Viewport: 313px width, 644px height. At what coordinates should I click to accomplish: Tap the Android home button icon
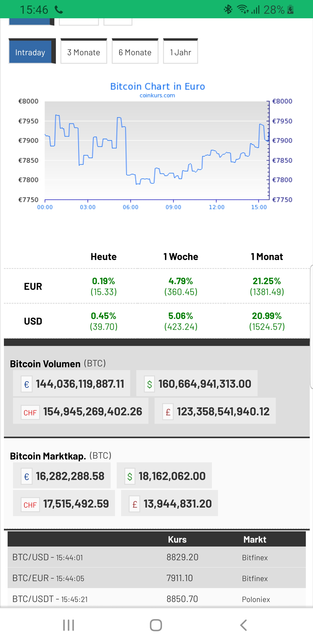156,625
